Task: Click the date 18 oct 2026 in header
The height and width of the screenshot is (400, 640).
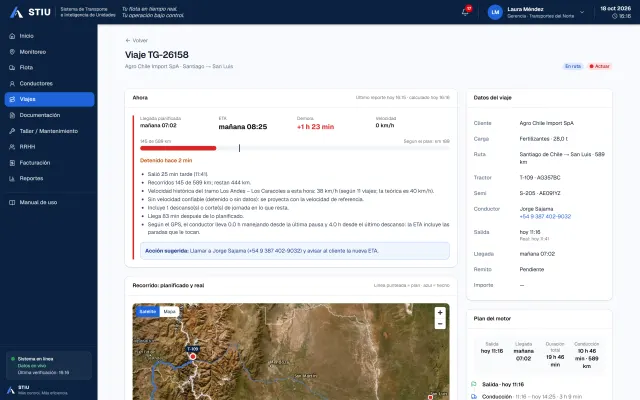Action: click(x=616, y=8)
